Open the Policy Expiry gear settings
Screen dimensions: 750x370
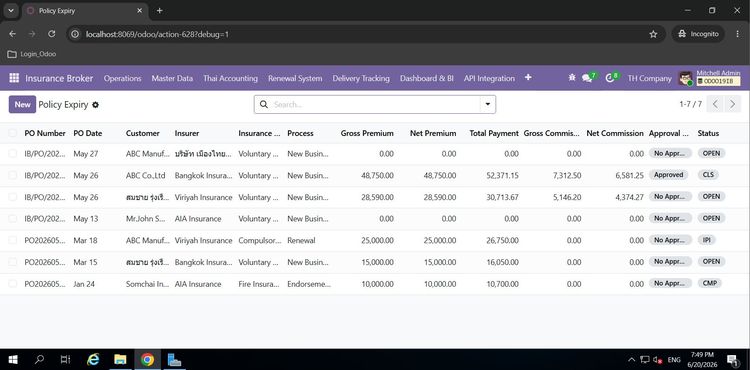[95, 105]
